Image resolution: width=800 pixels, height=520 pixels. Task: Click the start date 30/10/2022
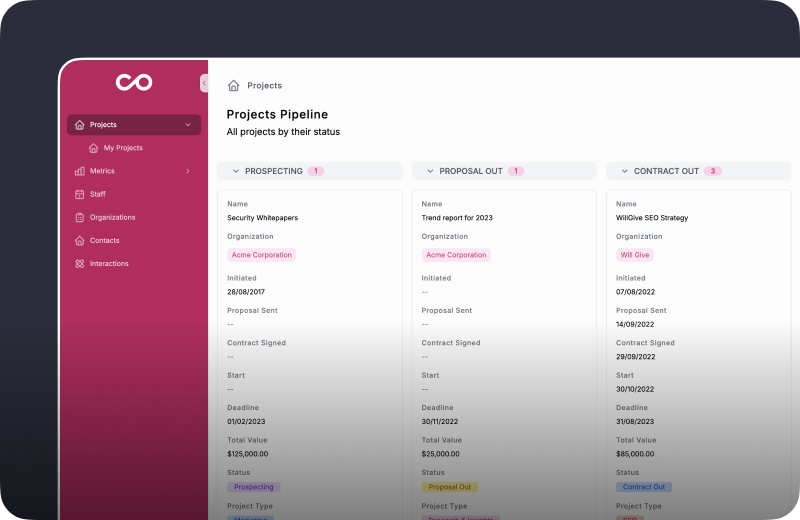tap(635, 389)
